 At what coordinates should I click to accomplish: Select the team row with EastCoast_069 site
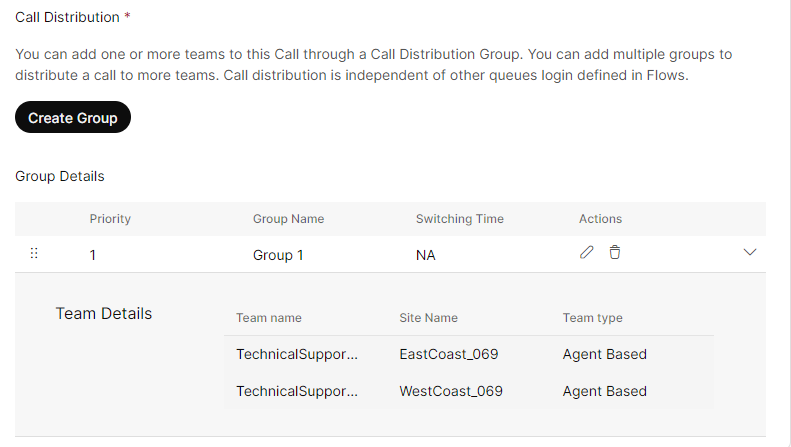(469, 354)
